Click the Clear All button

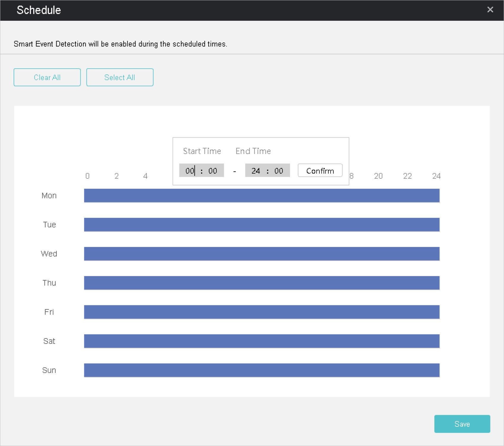pyautogui.click(x=47, y=77)
